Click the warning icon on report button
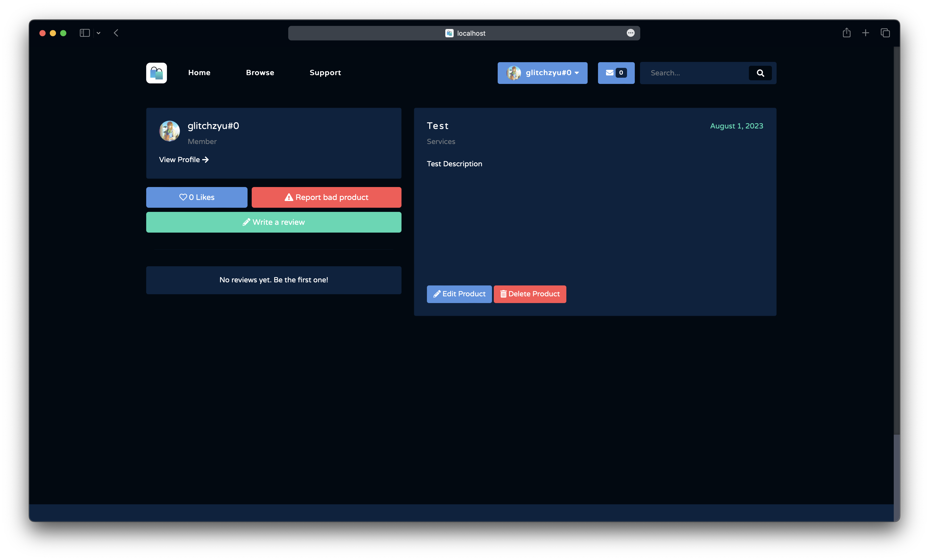Viewport: 929px width, 560px height. coord(289,197)
